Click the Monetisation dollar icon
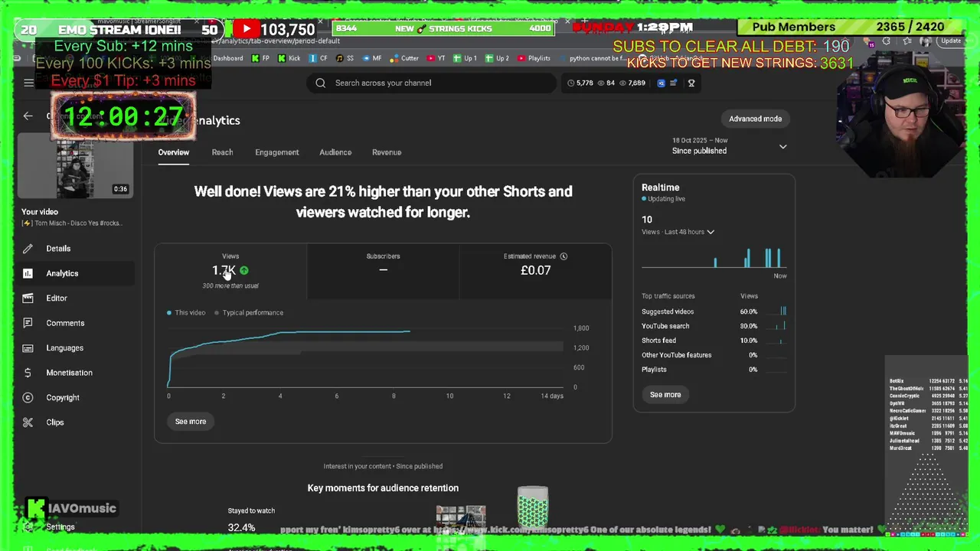980x551 pixels. click(x=28, y=373)
